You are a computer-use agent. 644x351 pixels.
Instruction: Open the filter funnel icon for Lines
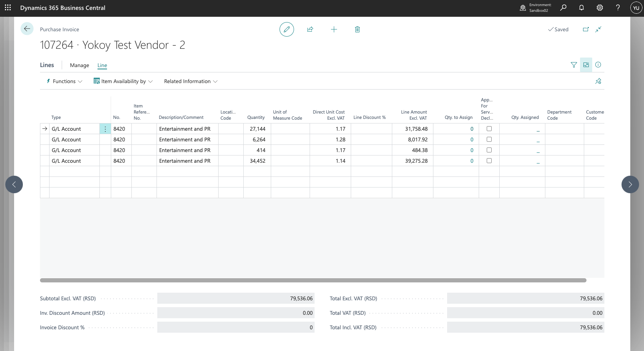click(x=574, y=65)
